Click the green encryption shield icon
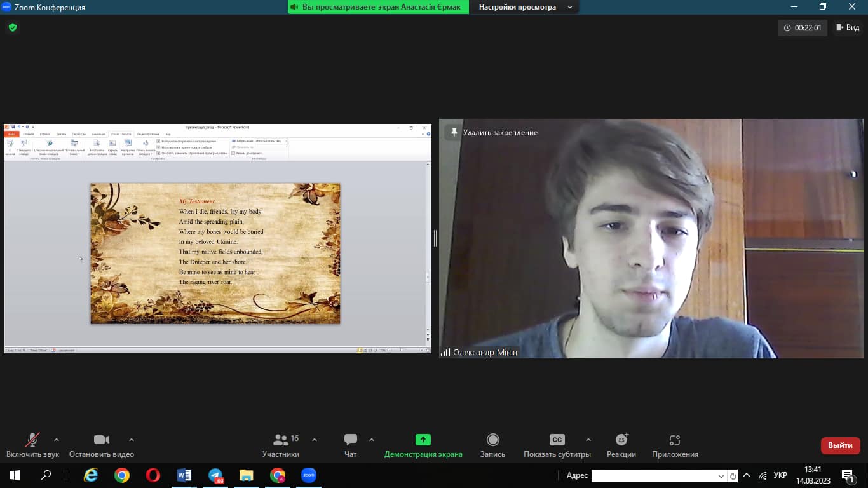The width and height of the screenshot is (868, 488). coord(12,27)
